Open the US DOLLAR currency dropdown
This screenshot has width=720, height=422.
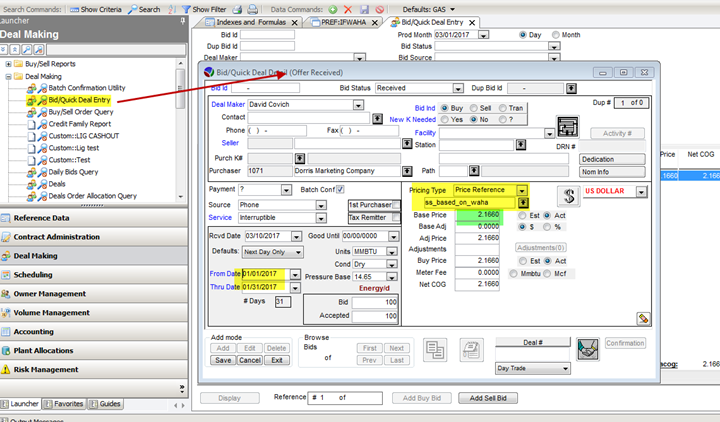coord(643,191)
